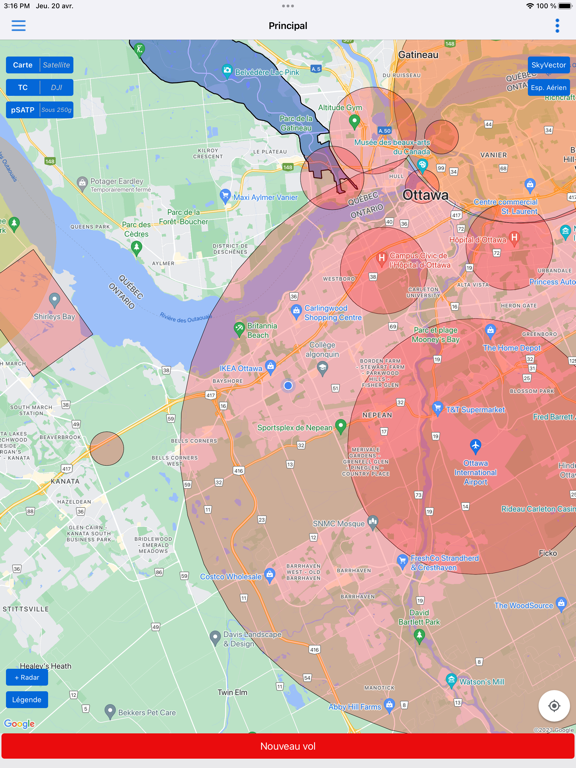Viewport: 576px width, 768px height.
Task: Open SkyVector chart
Action: [x=549, y=65]
